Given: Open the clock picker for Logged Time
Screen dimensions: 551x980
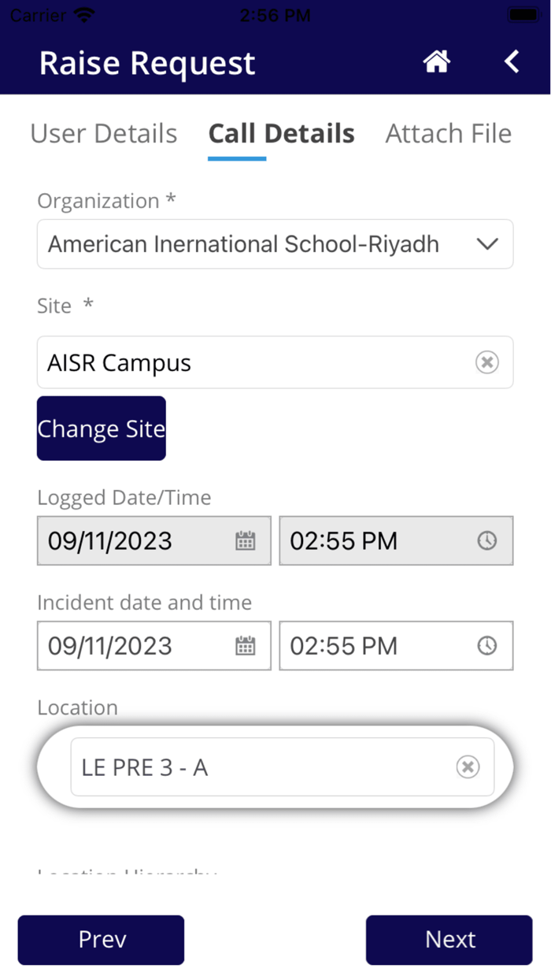Looking at the screenshot, I should point(487,540).
